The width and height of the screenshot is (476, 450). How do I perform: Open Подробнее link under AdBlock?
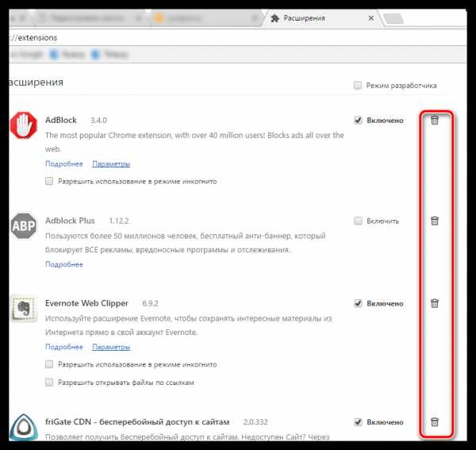tap(64, 164)
